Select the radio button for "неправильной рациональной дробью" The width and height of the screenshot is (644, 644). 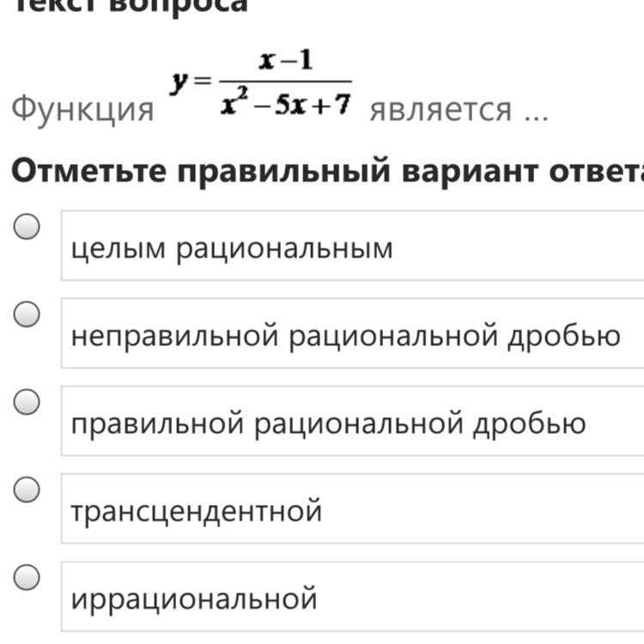[28, 315]
